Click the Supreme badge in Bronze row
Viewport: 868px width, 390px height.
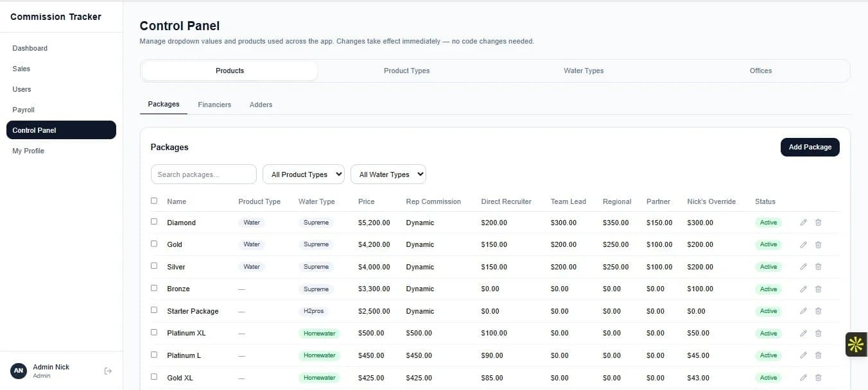317,289
